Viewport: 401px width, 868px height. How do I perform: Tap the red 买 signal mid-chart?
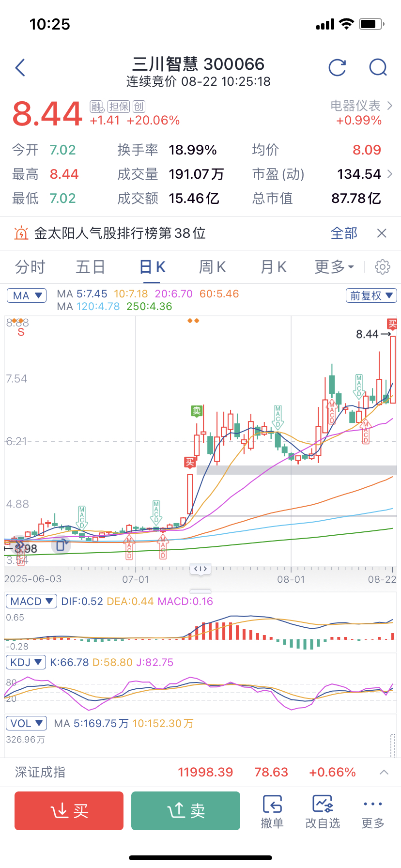click(x=190, y=462)
